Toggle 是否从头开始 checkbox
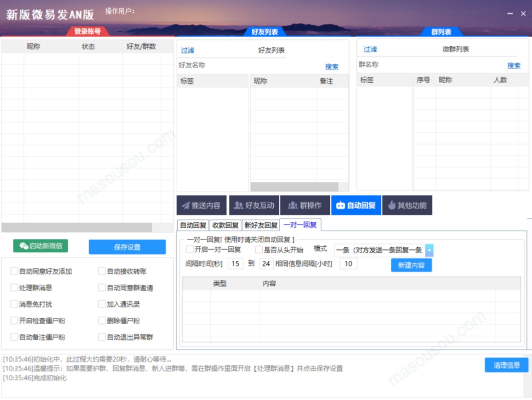This screenshot has height=400, width=532. 259,250
